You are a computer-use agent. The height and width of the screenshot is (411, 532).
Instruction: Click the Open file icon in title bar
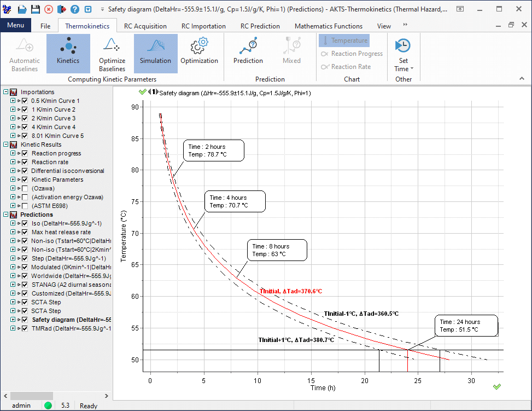click(x=22, y=9)
